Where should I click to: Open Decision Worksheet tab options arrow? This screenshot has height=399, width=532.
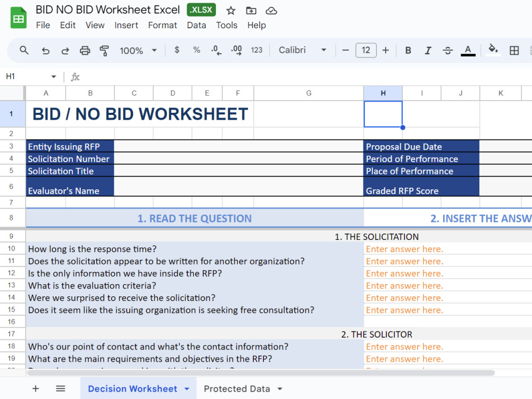click(x=187, y=389)
